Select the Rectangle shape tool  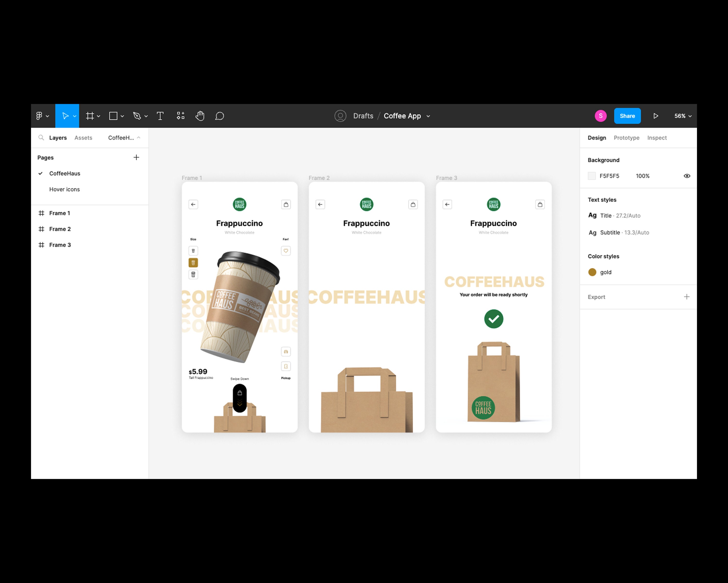[113, 116]
